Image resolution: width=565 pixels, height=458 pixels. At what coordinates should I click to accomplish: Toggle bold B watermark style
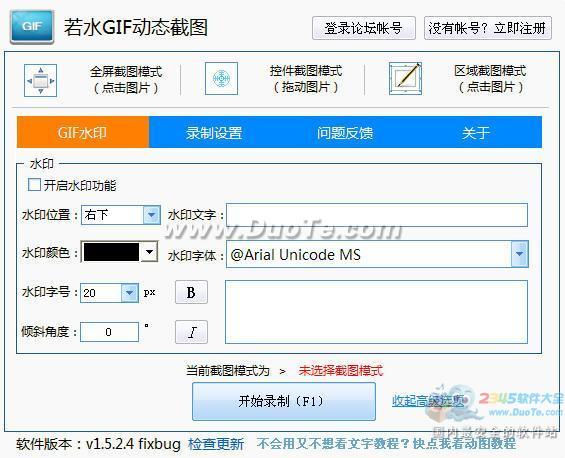(191, 292)
